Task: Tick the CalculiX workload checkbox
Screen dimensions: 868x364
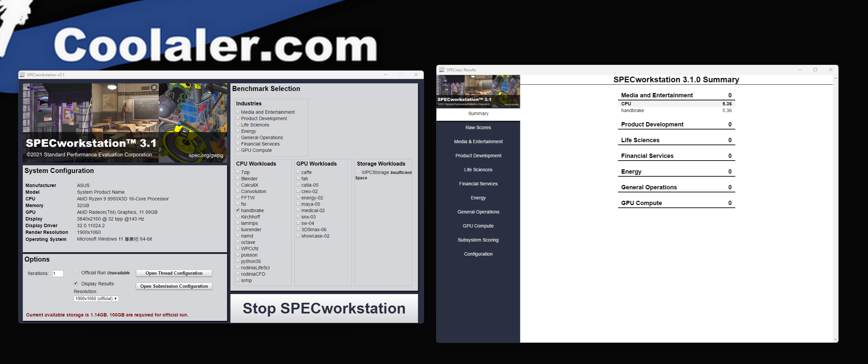Action: tap(238, 185)
